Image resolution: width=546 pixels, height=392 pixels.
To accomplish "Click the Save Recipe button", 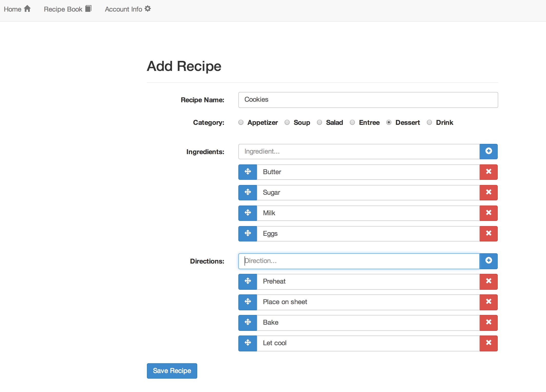I will click(x=172, y=371).
